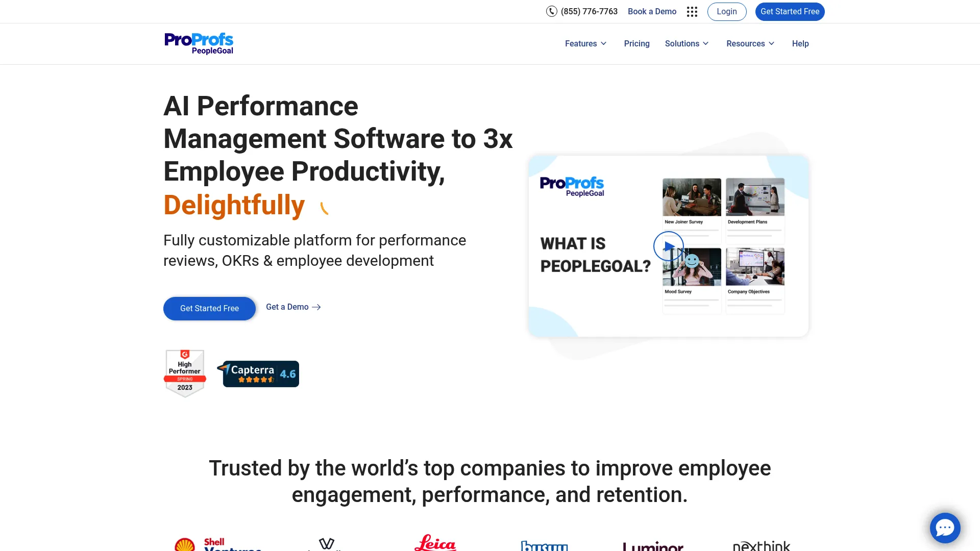The width and height of the screenshot is (980, 551).
Task: Click Book a Demo link
Action: (x=652, y=12)
